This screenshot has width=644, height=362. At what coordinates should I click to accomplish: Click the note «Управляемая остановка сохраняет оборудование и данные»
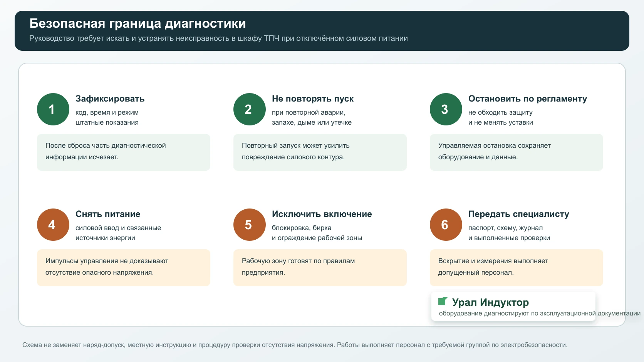point(517,152)
